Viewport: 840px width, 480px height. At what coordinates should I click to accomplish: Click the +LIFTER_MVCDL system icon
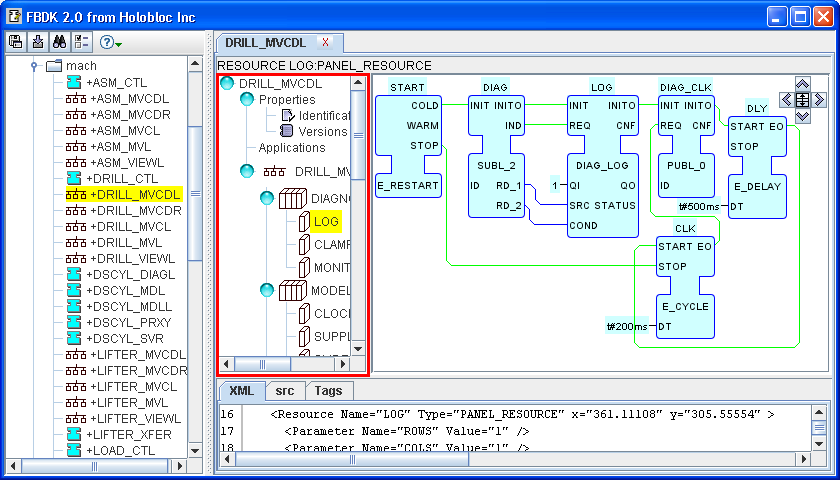point(76,355)
